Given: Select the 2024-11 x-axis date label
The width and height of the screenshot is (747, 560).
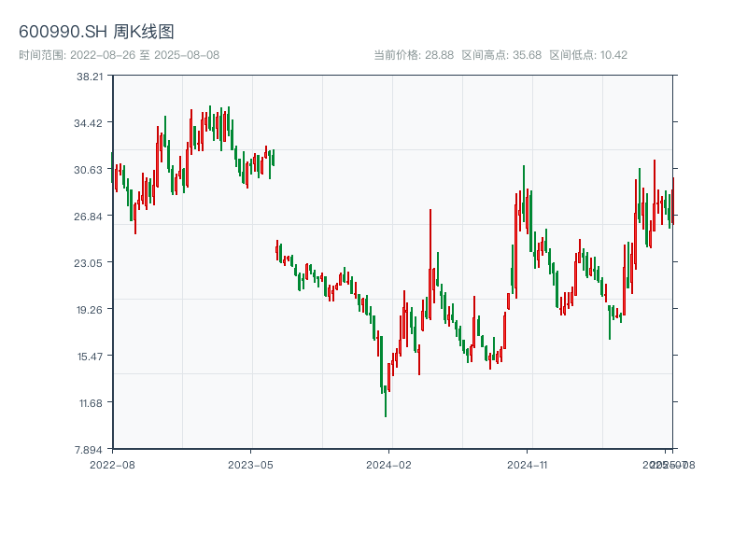Looking at the screenshot, I should click(527, 464).
